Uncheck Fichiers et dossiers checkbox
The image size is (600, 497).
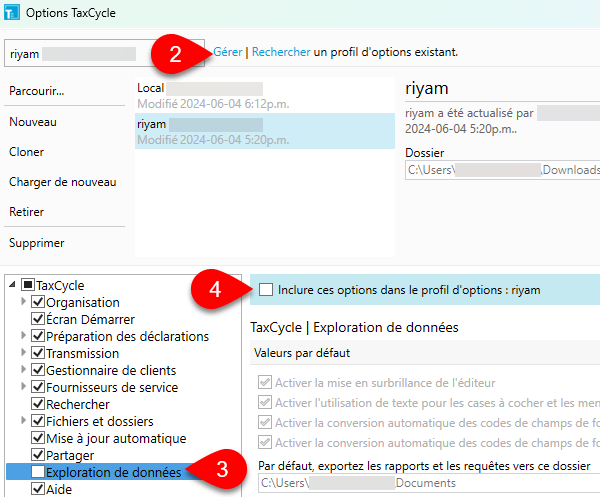(x=38, y=420)
